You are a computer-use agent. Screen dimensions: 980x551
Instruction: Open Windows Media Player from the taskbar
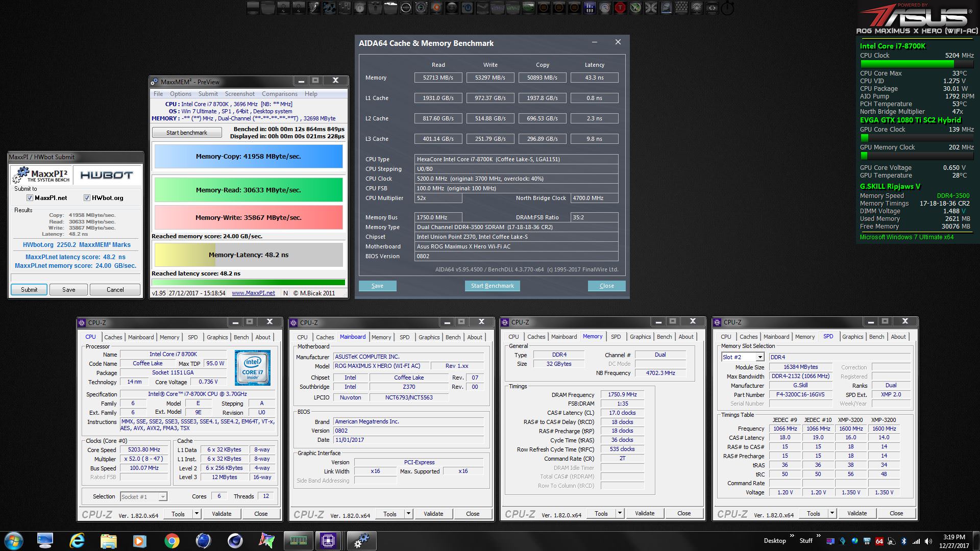tap(139, 540)
